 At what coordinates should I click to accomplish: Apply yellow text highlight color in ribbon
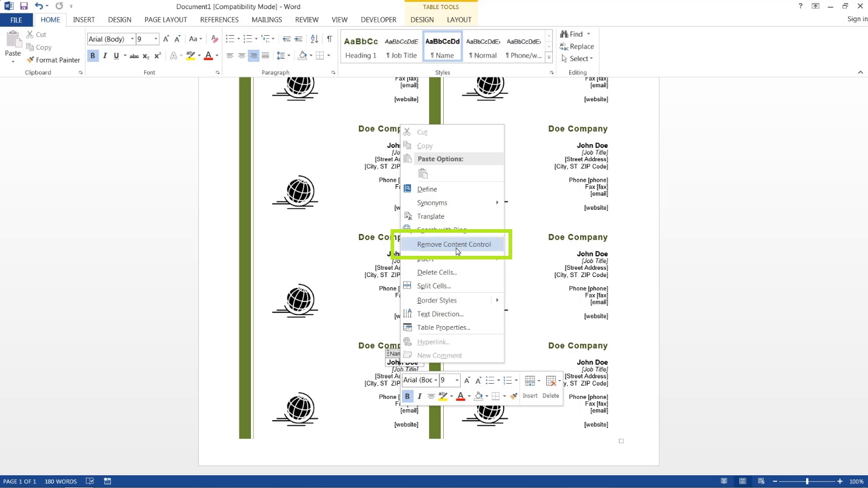click(x=190, y=56)
